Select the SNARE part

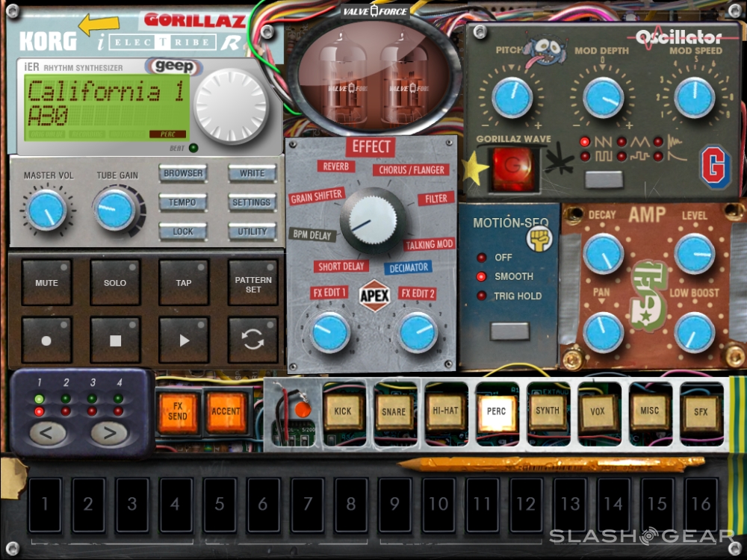[x=394, y=411]
